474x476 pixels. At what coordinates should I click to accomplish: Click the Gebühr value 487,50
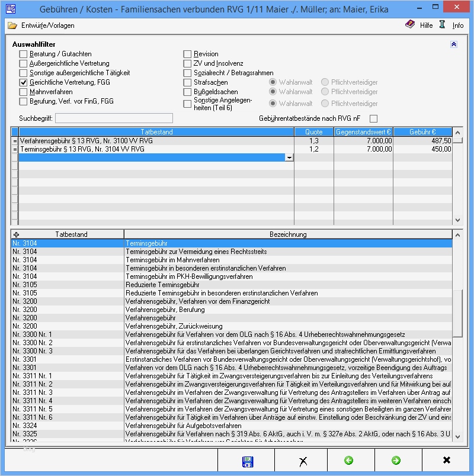pyautogui.click(x=441, y=141)
